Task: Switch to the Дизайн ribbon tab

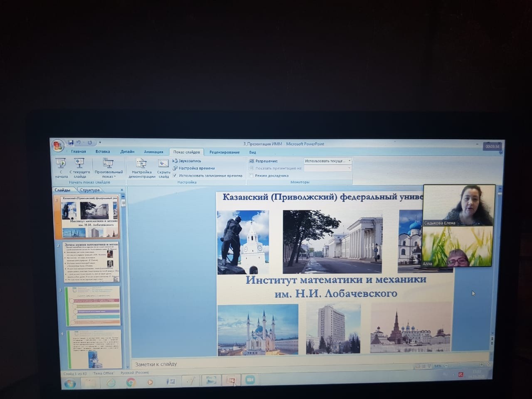Action: tap(128, 152)
